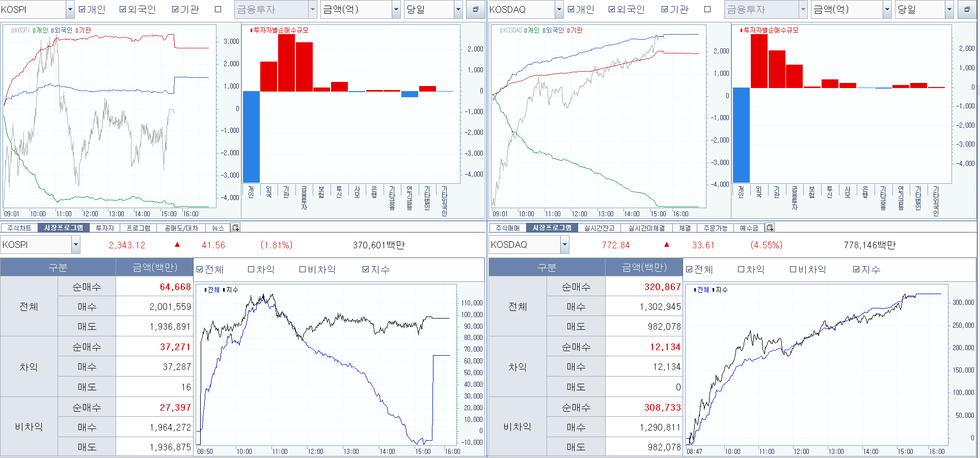Switch to 주식매매 tab
The width and height of the screenshot is (980, 458).
[508, 228]
